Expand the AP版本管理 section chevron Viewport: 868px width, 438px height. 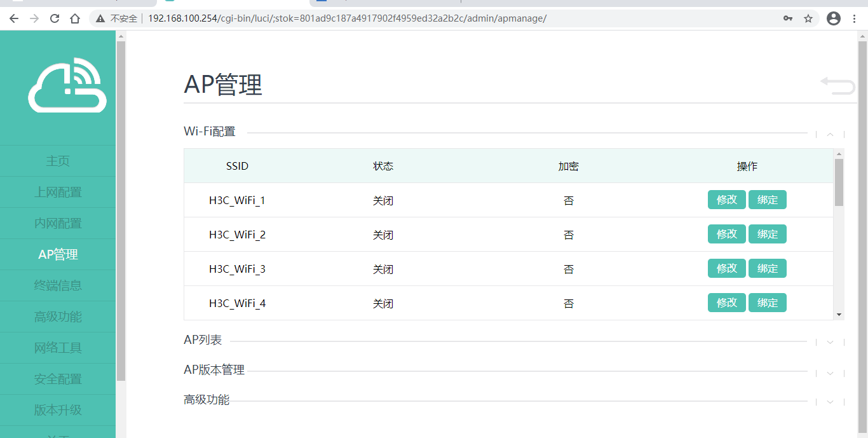830,373
